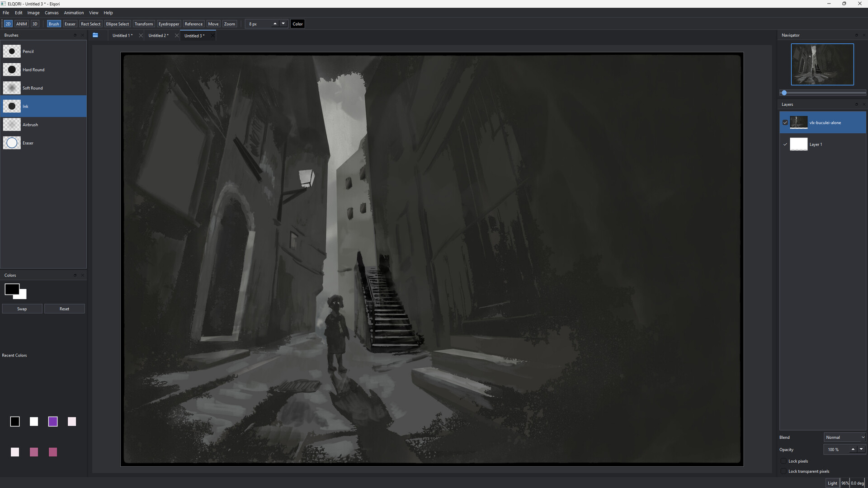Image resolution: width=868 pixels, height=488 pixels.
Task: Enable Lock transparent pixels checkbox
Action: point(784,471)
